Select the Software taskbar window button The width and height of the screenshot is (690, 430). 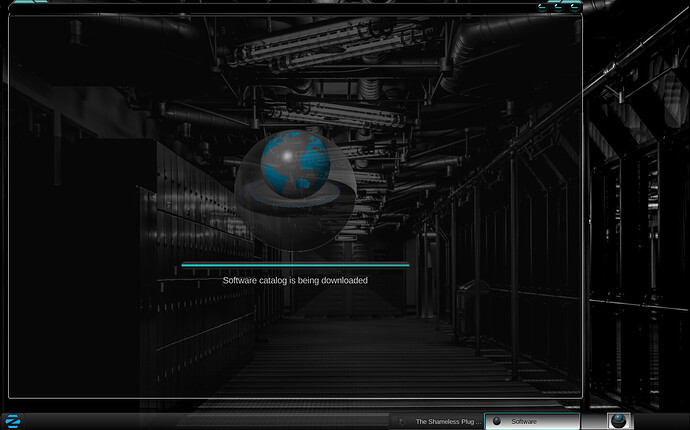(532, 421)
